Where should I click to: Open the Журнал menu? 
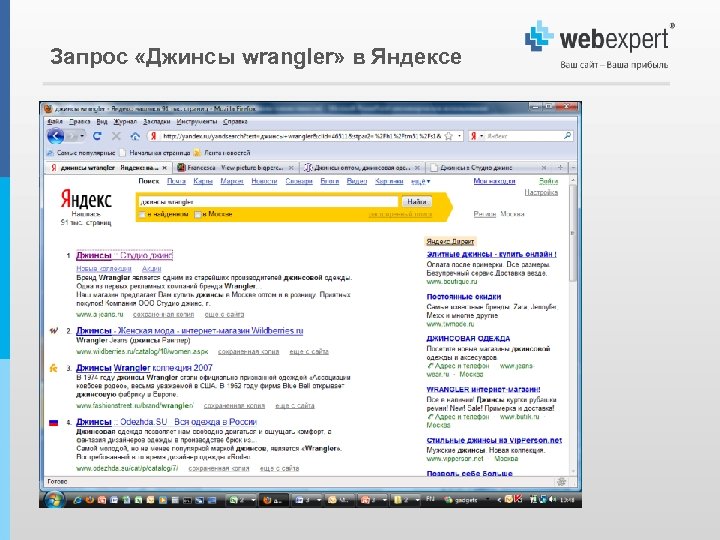pyautogui.click(x=125, y=122)
